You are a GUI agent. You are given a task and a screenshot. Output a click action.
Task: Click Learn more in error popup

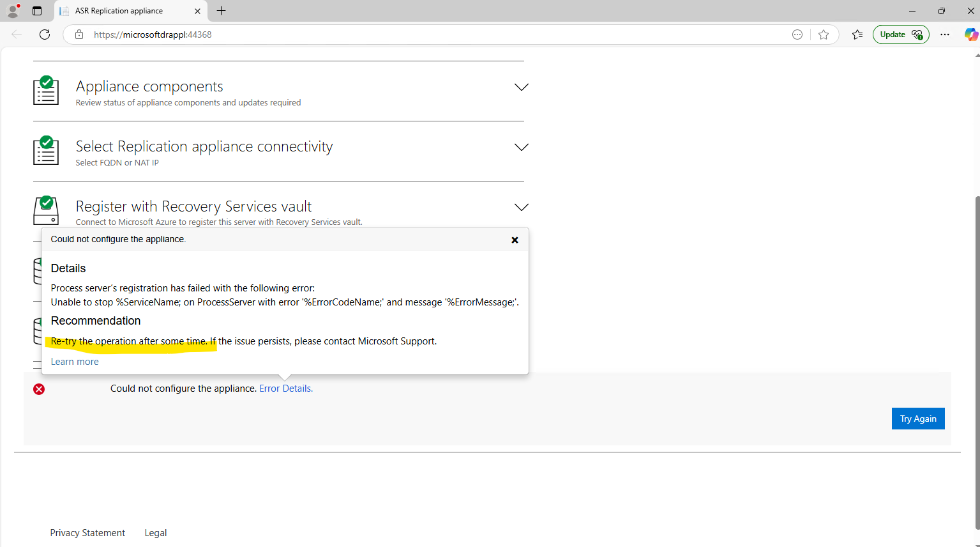(75, 362)
